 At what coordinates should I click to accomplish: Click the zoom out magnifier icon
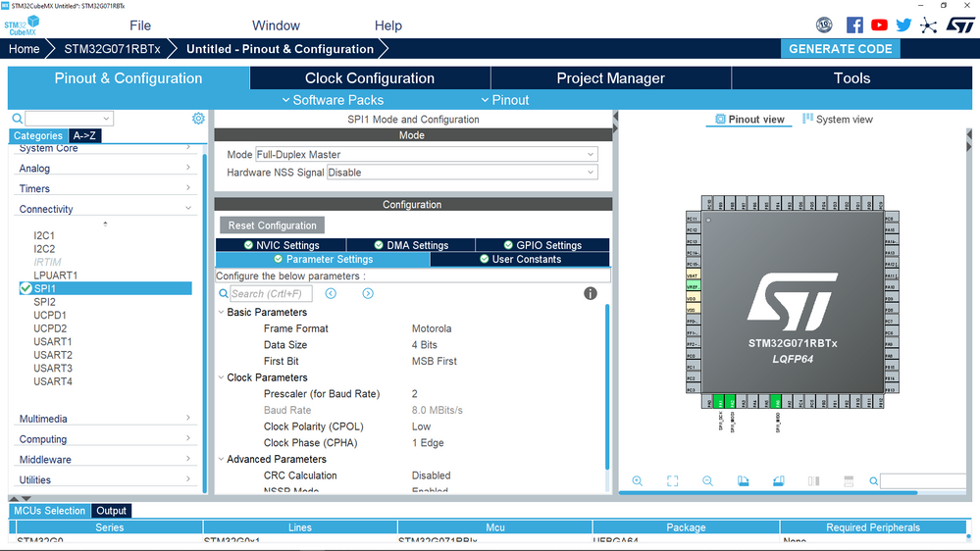[707, 481]
